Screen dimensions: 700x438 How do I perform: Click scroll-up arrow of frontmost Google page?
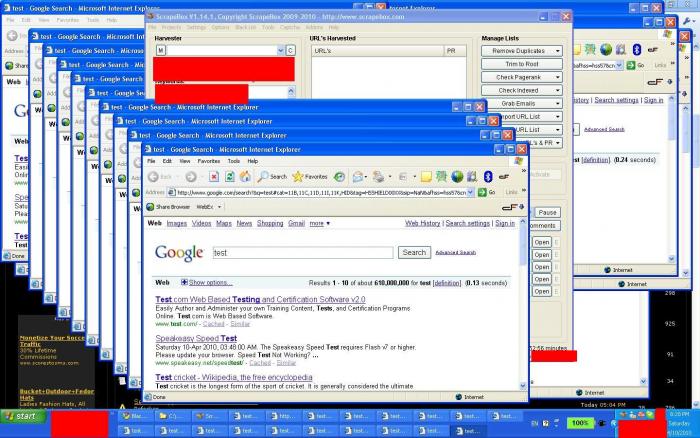523,221
